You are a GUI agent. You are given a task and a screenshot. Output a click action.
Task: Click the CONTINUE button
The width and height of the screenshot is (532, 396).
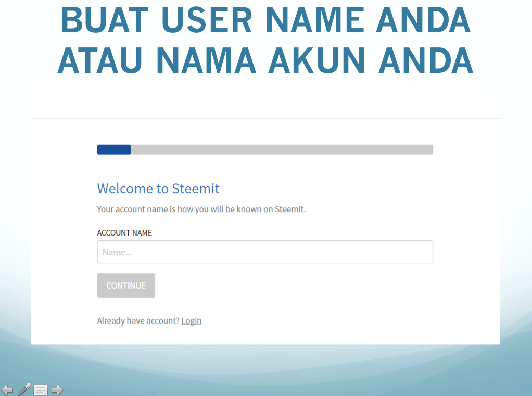point(126,286)
